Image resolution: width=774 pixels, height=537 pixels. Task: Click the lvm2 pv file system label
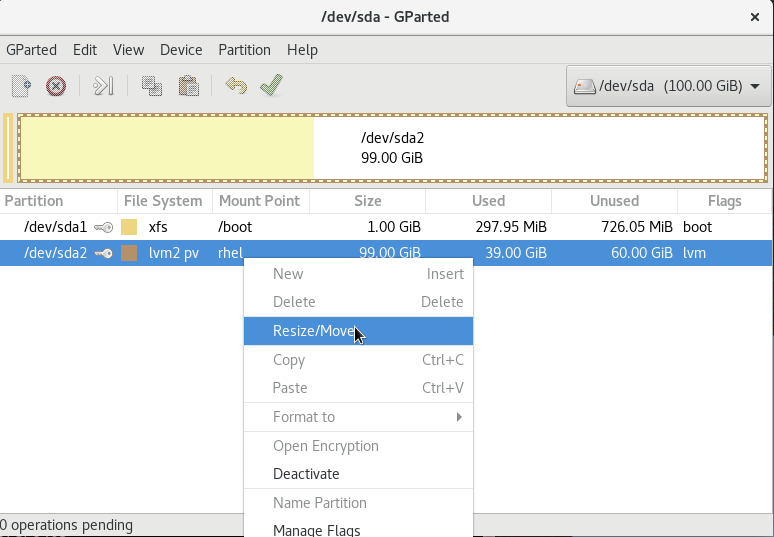point(174,253)
